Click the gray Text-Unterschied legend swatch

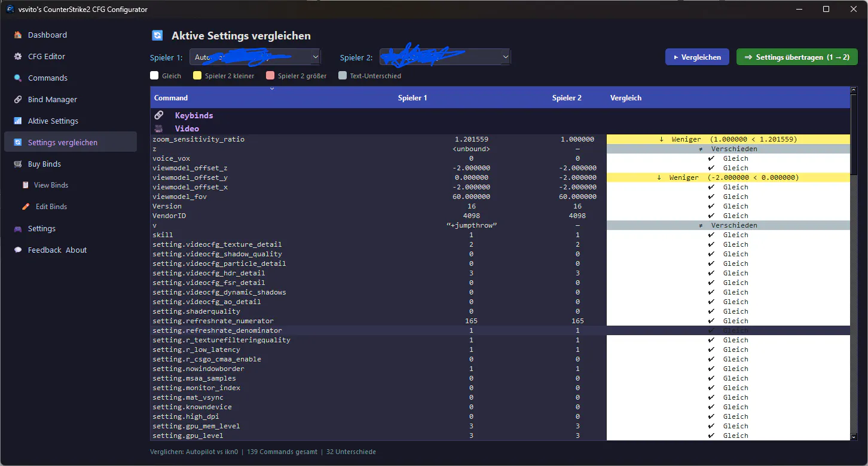coord(343,76)
